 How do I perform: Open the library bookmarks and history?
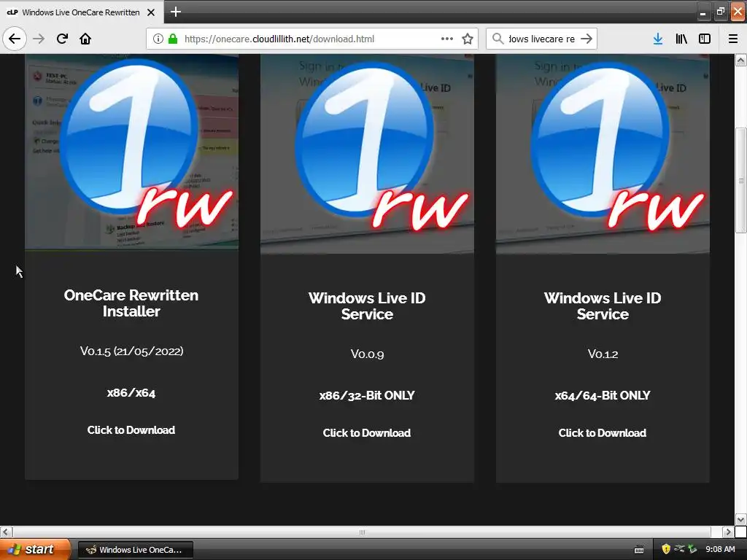pos(681,39)
